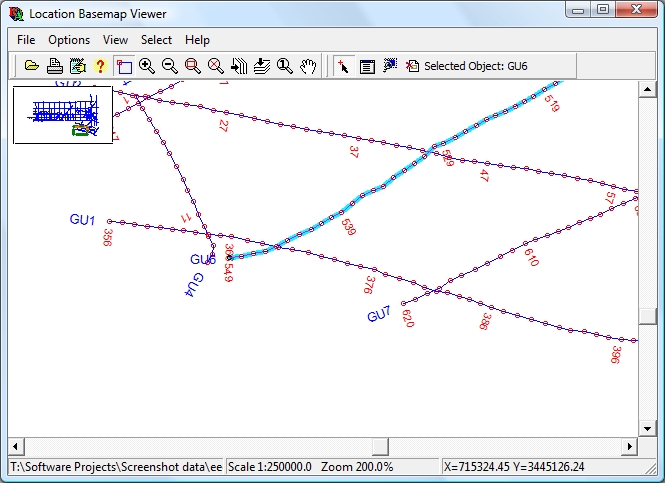Click the file path in the status bar
This screenshot has width=665, height=483.
(116, 467)
